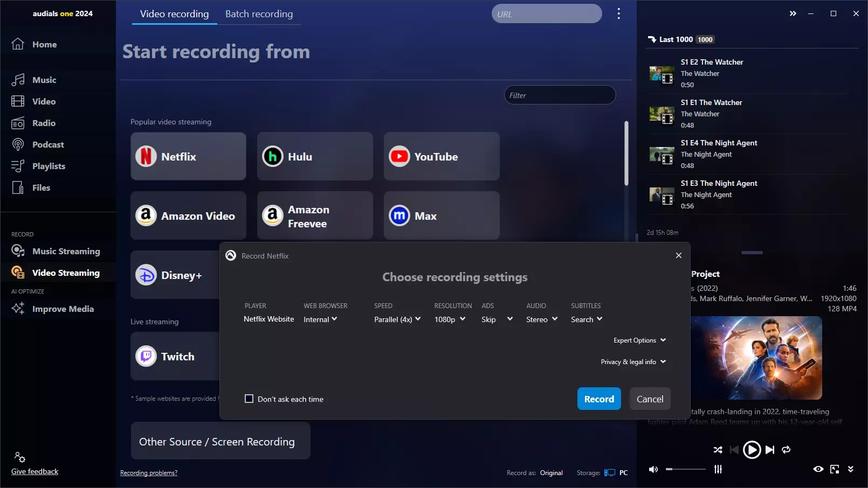Change Storage PC location
The image size is (868, 488).
(616, 473)
